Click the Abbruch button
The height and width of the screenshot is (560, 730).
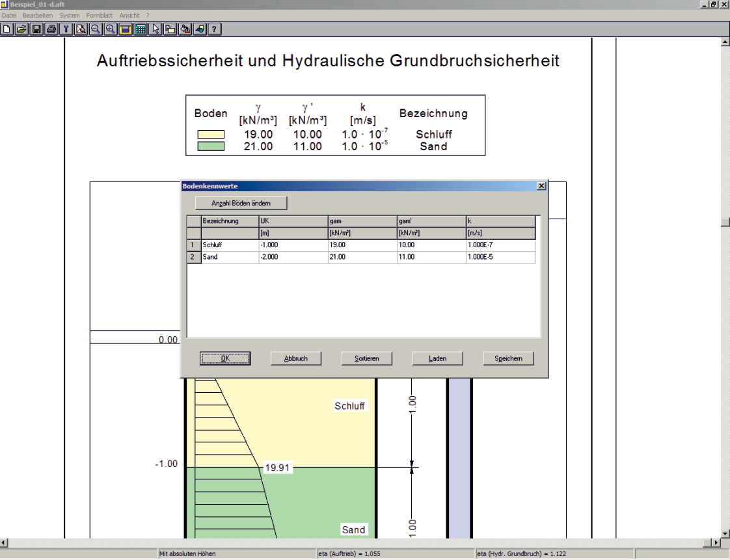point(295,358)
